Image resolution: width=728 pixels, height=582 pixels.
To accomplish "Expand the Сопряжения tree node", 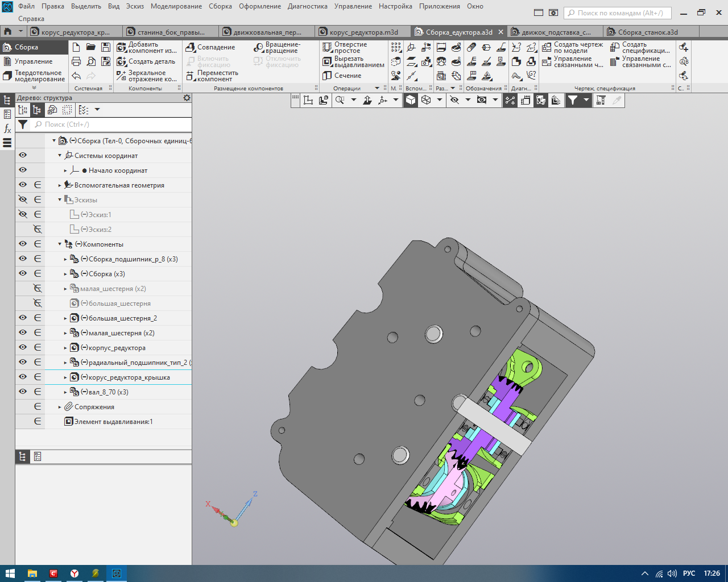I will (60, 407).
